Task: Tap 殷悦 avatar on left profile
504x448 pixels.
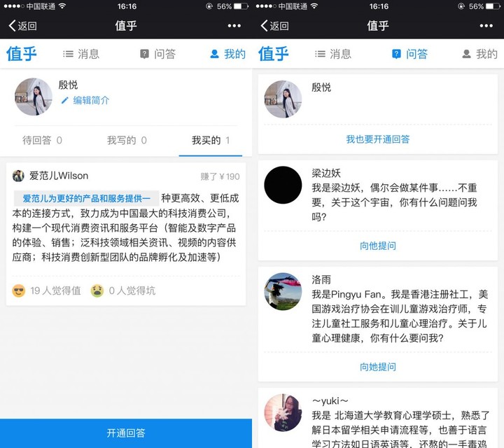Action: pyautogui.click(x=34, y=97)
